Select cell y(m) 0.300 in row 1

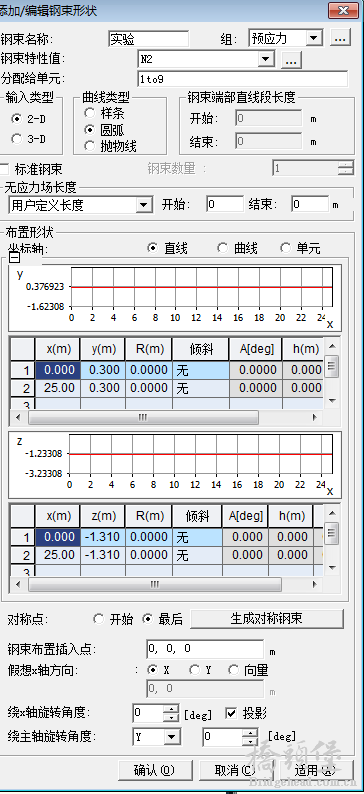103,370
